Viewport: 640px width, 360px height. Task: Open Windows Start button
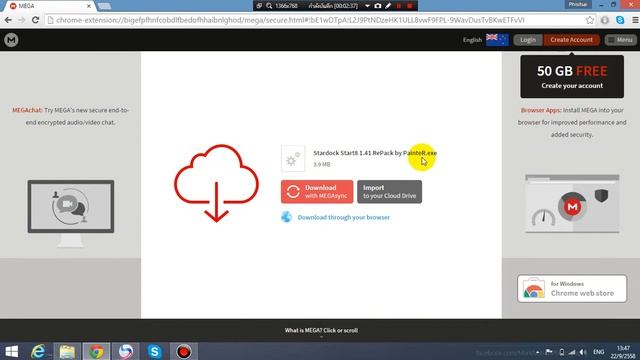pyautogui.click(x=11, y=351)
